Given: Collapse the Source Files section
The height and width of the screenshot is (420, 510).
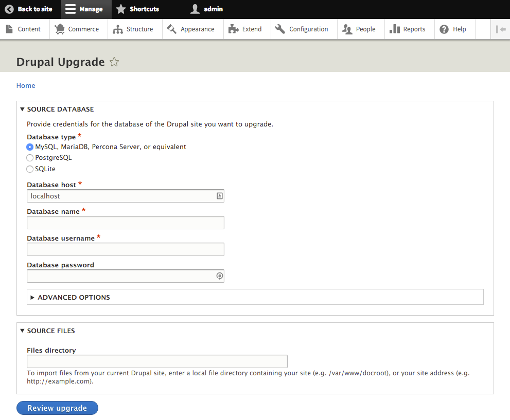Looking at the screenshot, I should [47, 331].
